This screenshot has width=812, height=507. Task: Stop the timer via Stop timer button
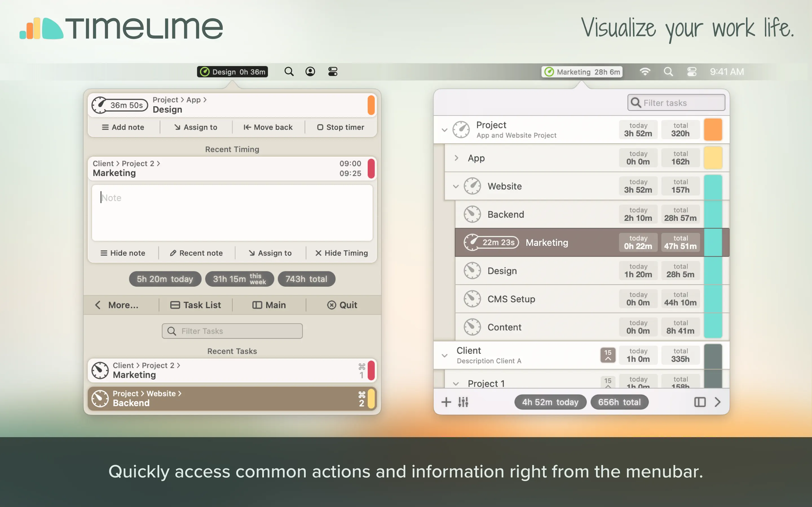click(x=341, y=127)
